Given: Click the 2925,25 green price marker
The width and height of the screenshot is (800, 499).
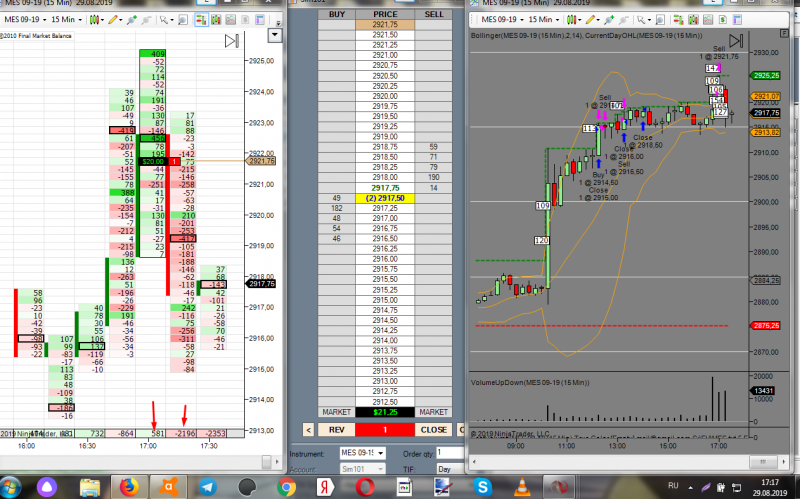Looking at the screenshot, I should (x=766, y=76).
